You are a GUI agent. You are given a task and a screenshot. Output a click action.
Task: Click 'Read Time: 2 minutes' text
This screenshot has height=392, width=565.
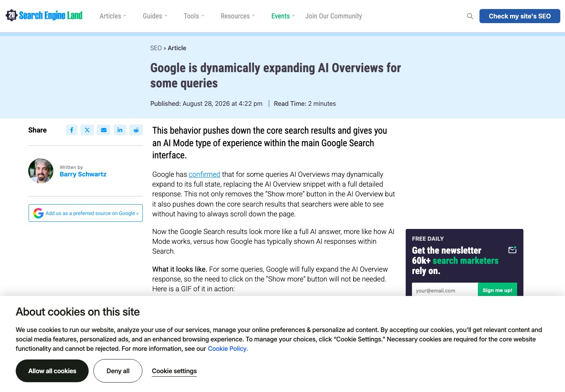[305, 103]
